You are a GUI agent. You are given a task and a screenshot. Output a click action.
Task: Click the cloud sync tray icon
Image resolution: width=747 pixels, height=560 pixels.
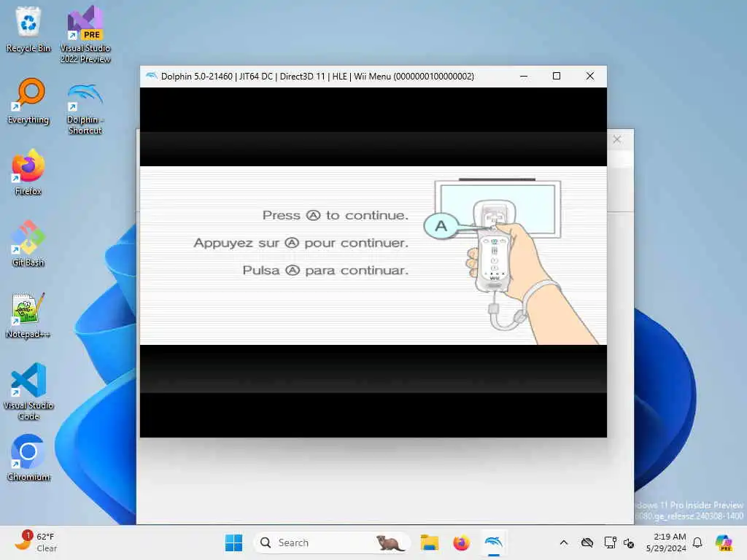pos(587,542)
